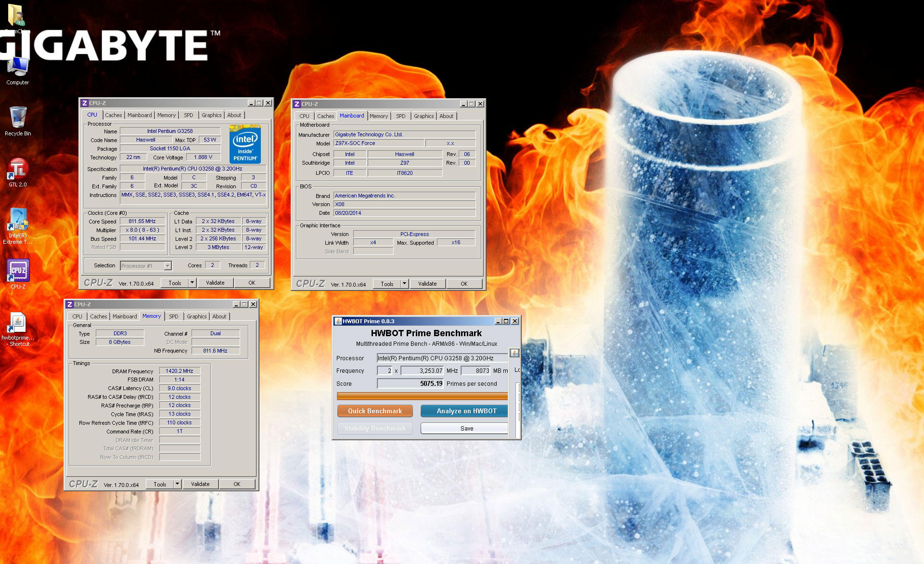Viewport: 924px width, 564px height.
Task: Launch the CPU-Z desktop shortcut
Action: click(18, 271)
